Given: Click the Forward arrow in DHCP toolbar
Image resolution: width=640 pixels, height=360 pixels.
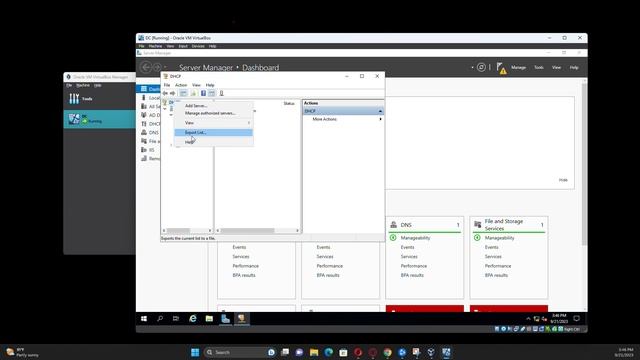Looking at the screenshot, I should pyautogui.click(x=173, y=93).
